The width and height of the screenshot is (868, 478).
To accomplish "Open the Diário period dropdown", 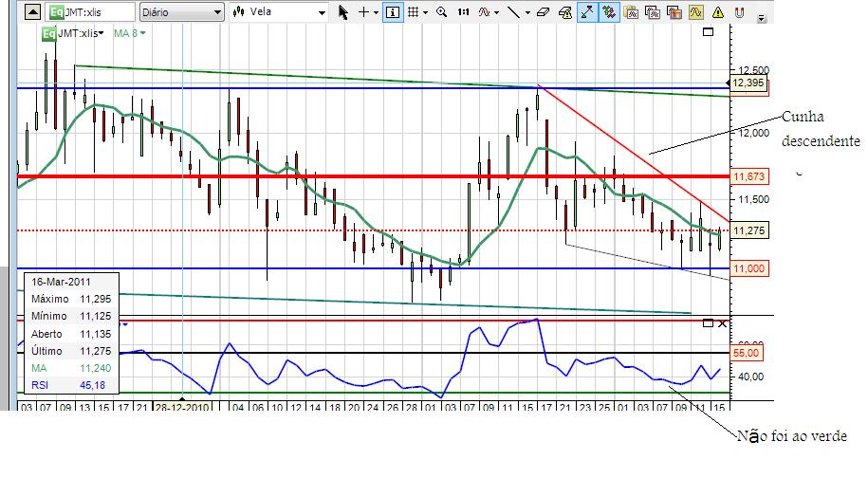I will tap(181, 12).
